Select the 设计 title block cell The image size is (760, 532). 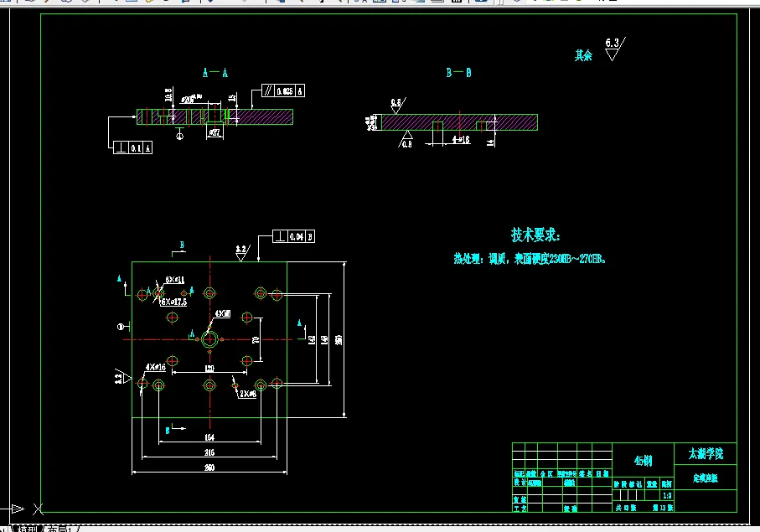pos(520,483)
